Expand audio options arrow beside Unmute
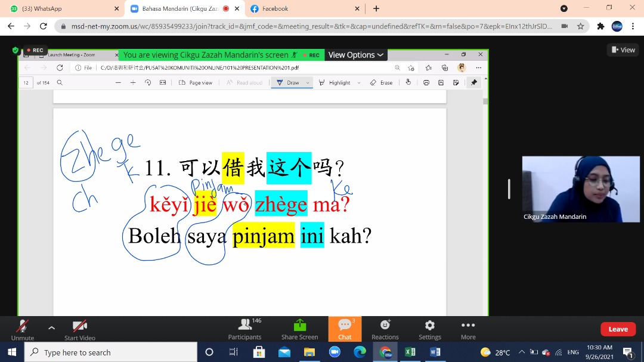The height and width of the screenshot is (362, 644). click(51, 327)
